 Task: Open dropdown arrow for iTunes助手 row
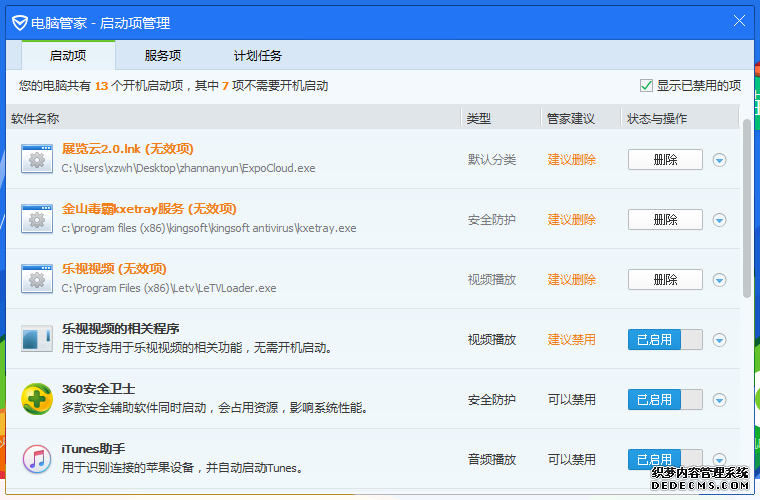(x=719, y=459)
